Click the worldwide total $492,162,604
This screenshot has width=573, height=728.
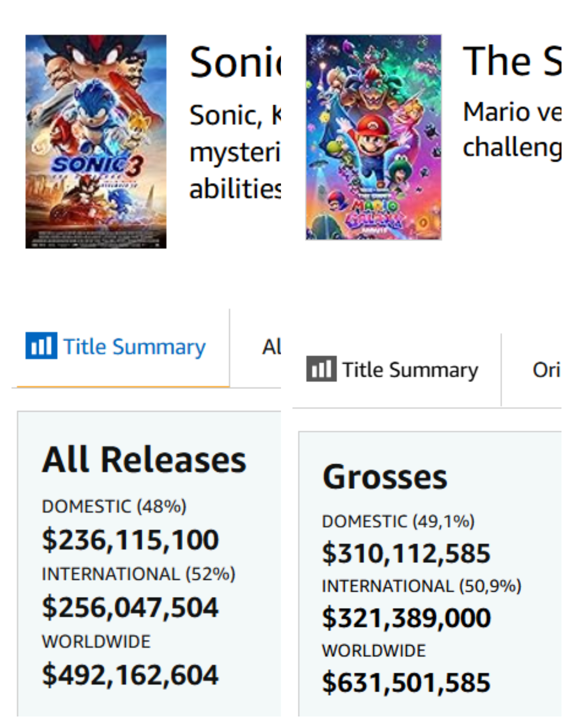coord(130,675)
